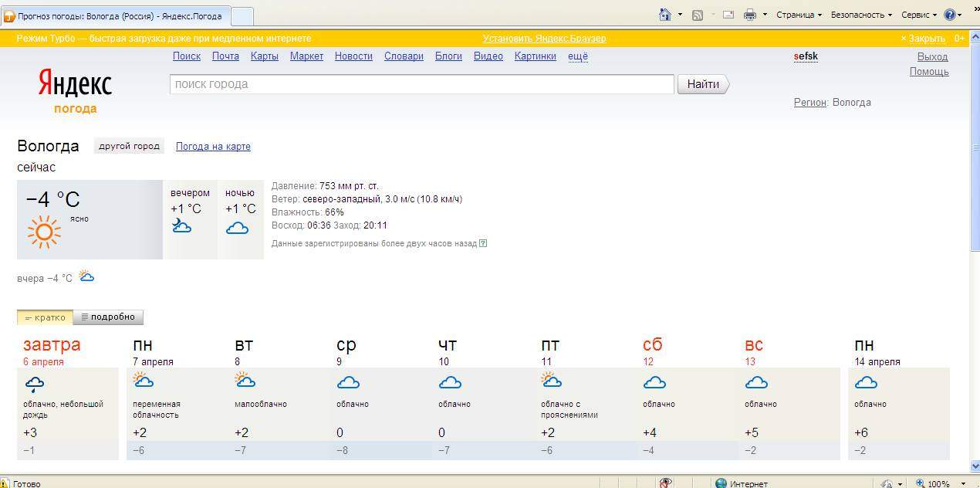Viewport: 980px width, 488px height.
Task: Click the cloud icon for чт 10
Action: [x=450, y=382]
